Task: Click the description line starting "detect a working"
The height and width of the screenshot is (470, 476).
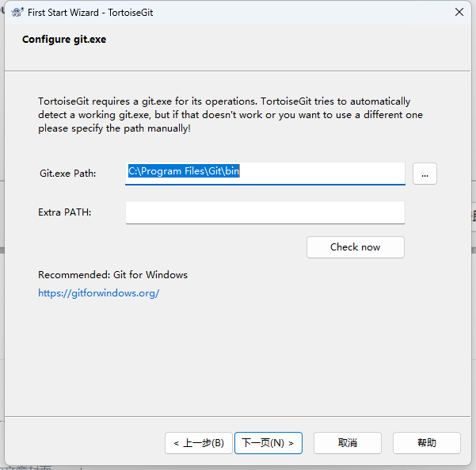Action: pyautogui.click(x=230, y=115)
